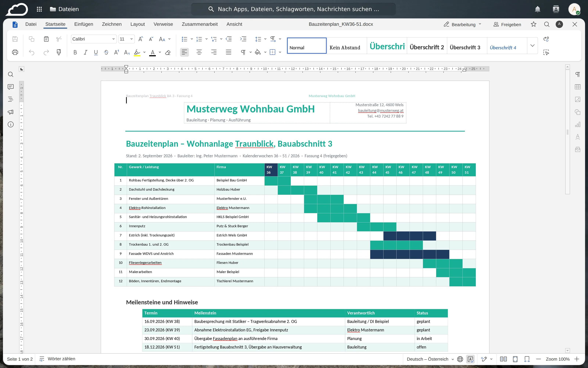The image size is (588, 368).
Task: Open the Table settings in right sidebar
Action: click(578, 87)
